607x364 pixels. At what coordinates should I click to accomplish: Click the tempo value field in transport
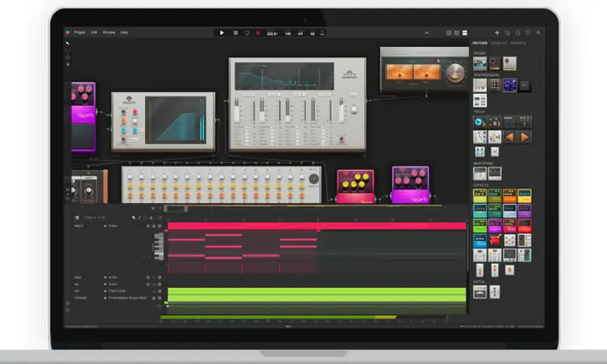point(286,33)
